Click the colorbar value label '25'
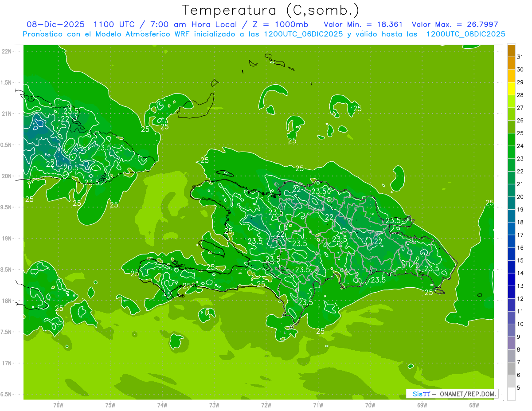This screenshot has width=532, height=411. coord(520,133)
